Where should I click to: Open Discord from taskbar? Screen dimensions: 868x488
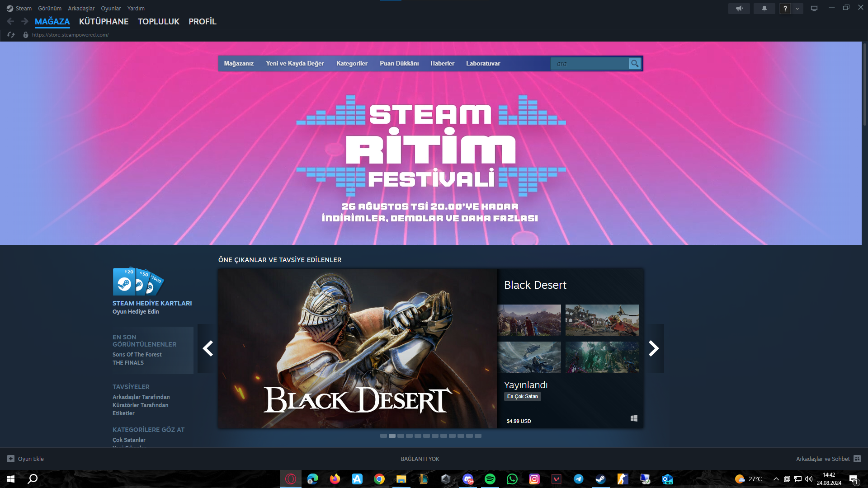coord(468,479)
